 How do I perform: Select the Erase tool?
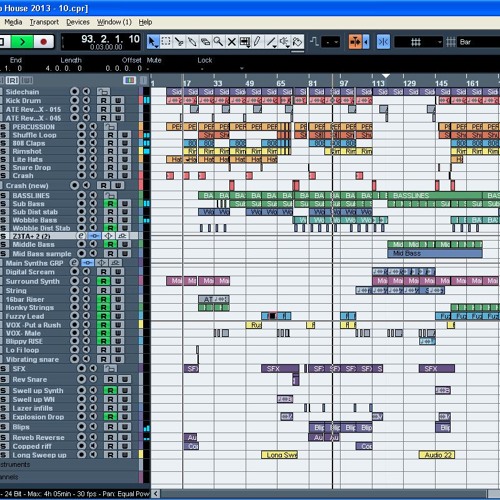pos(205,42)
